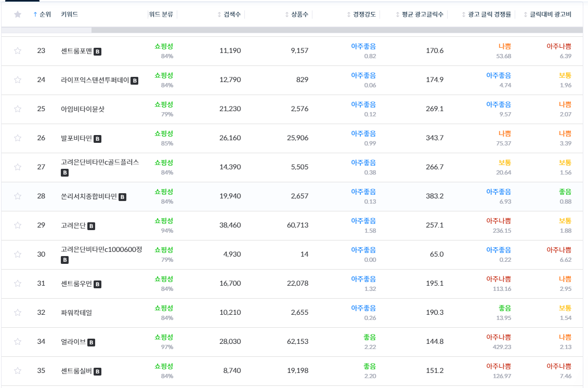The width and height of the screenshot is (588, 388).
Task: Click the 워드 분류 column header
Action: click(x=161, y=14)
